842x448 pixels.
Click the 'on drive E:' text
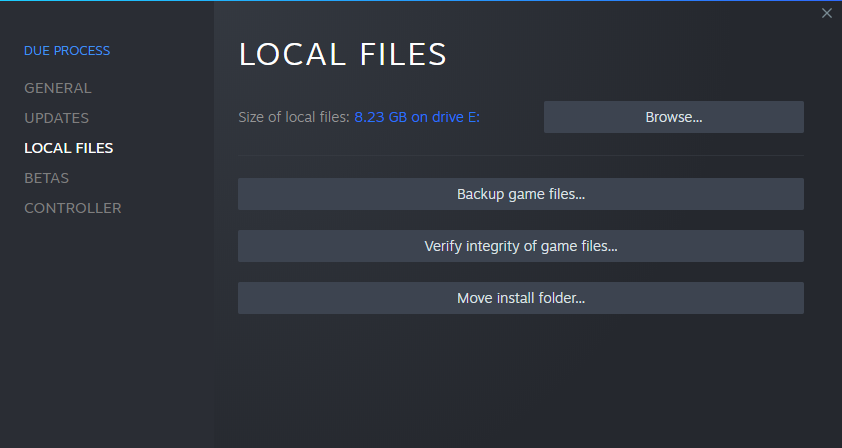click(446, 117)
